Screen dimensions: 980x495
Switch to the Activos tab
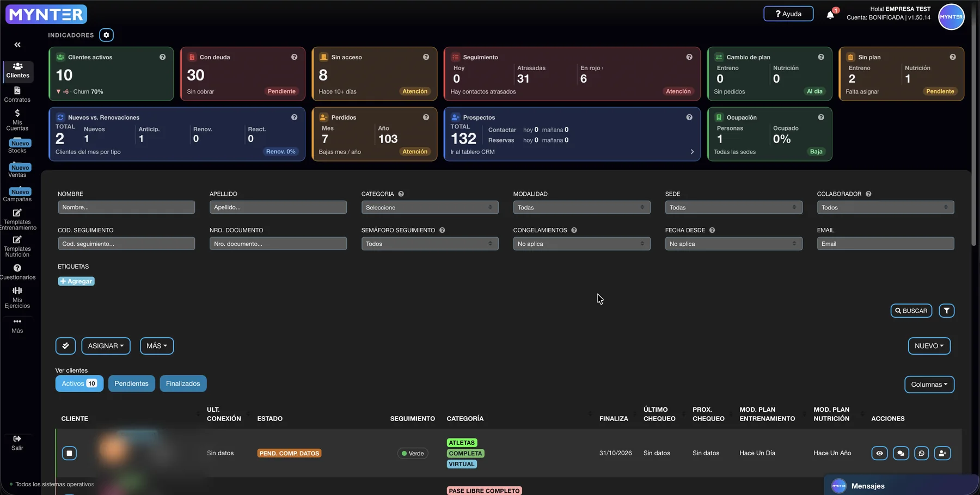79,383
